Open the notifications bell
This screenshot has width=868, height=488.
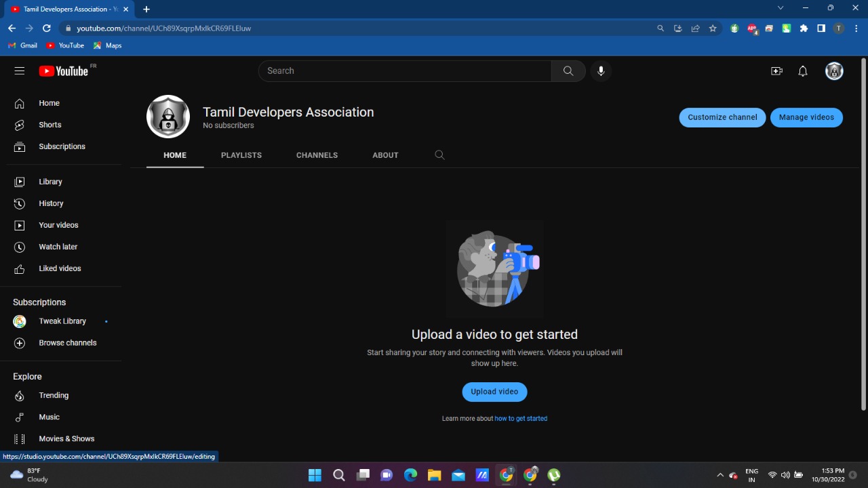[x=803, y=70]
